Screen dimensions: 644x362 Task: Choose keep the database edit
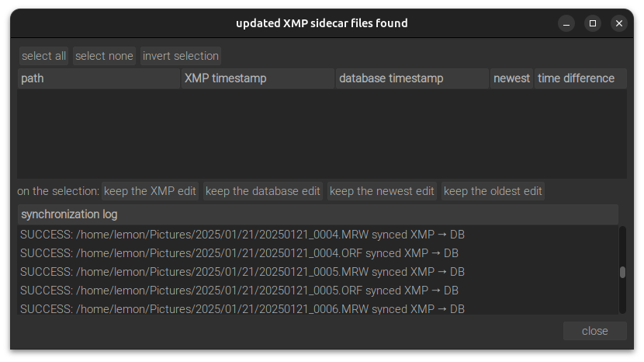(x=263, y=191)
